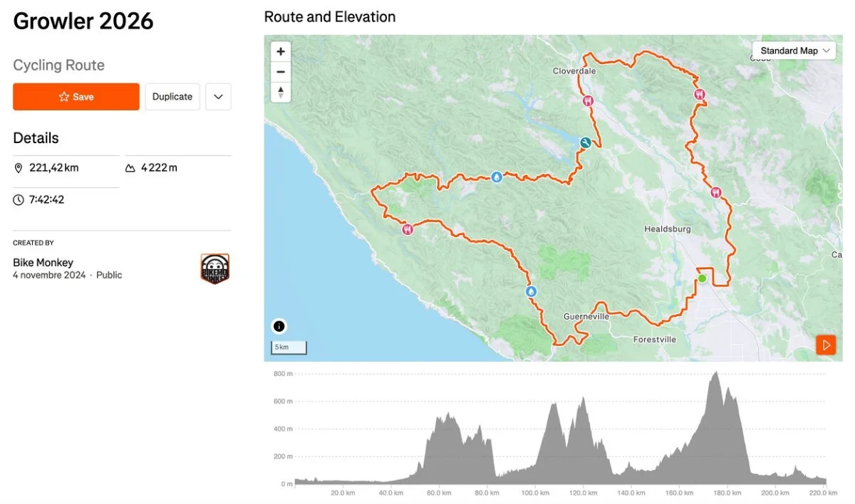Open Bike Monkey creator profile
This screenshot has width=855, height=504.
coord(43,263)
